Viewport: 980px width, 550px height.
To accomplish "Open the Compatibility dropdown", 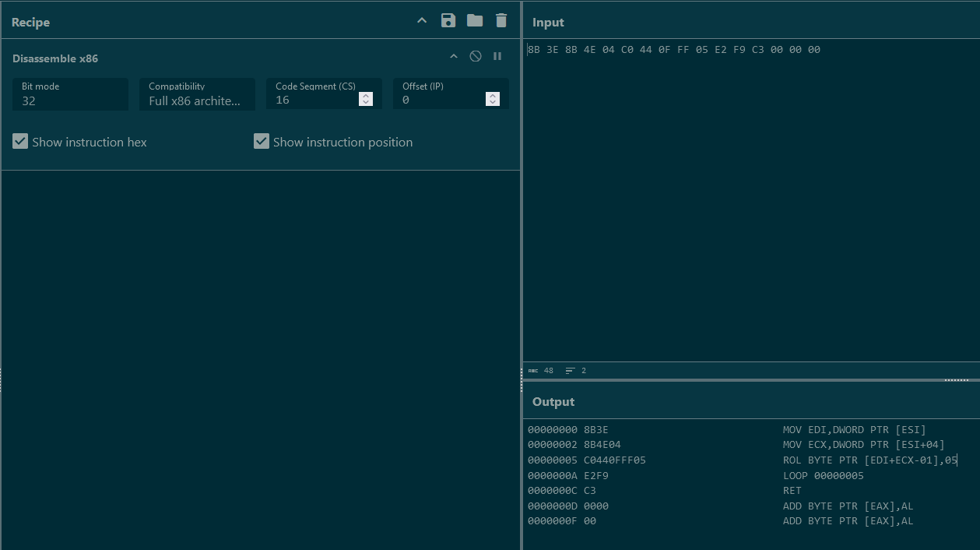I will click(x=197, y=93).
